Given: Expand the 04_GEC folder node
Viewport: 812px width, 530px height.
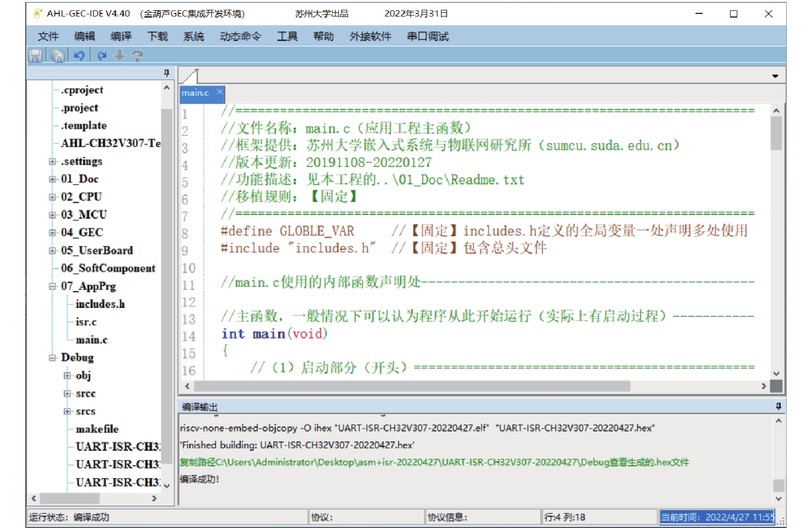Looking at the screenshot, I should pyautogui.click(x=53, y=233).
